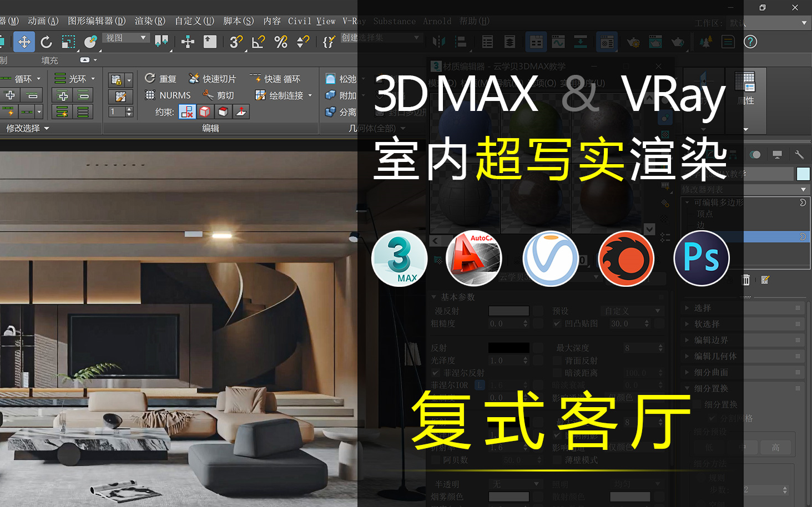Click the Attach (附加) button

coord(341,95)
